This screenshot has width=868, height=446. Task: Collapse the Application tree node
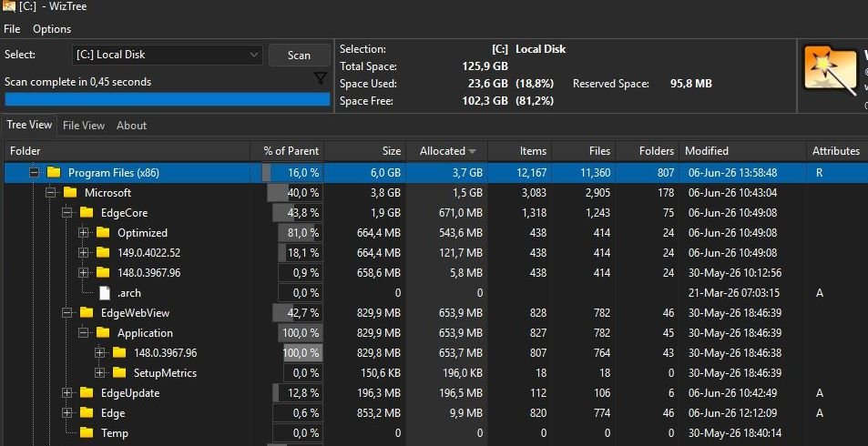84,332
